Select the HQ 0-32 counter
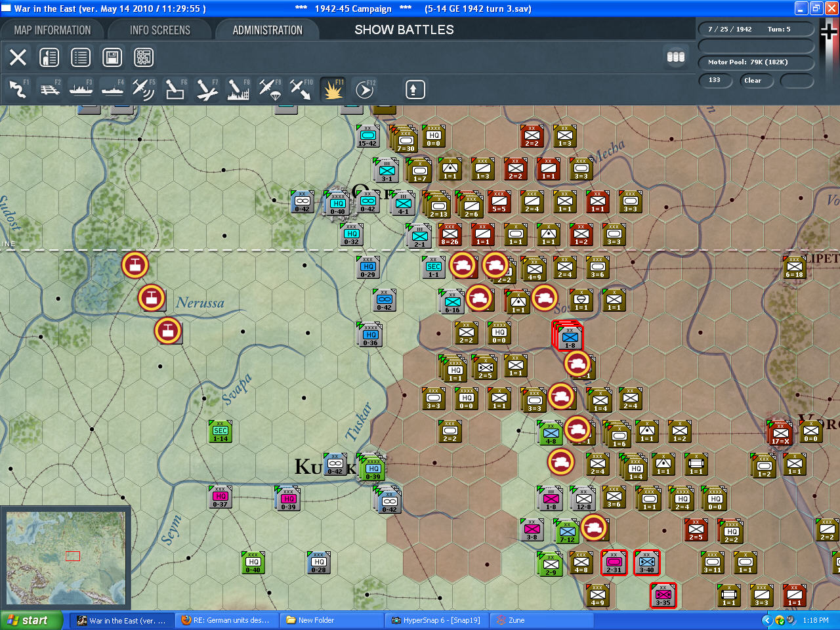 (352, 234)
